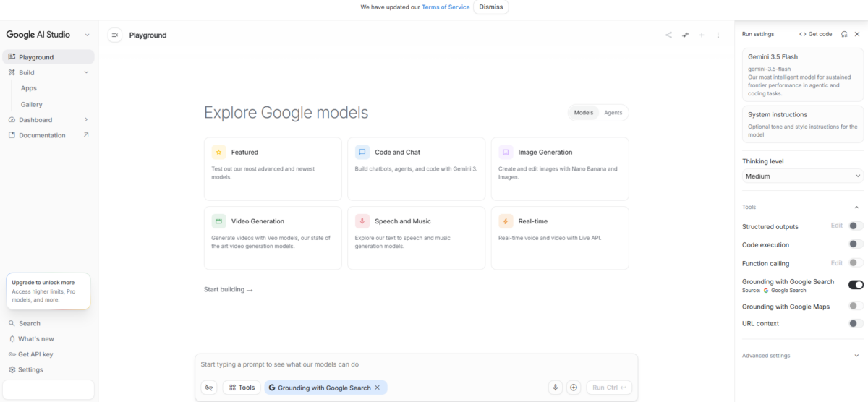Click the Build tools icon in sidebar

point(12,72)
